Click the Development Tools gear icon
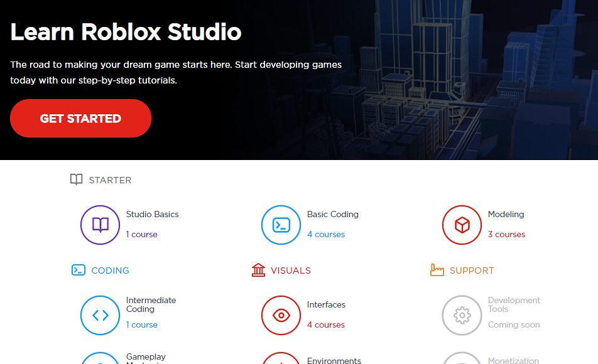Screen dimensions: 598x364 coord(462,315)
